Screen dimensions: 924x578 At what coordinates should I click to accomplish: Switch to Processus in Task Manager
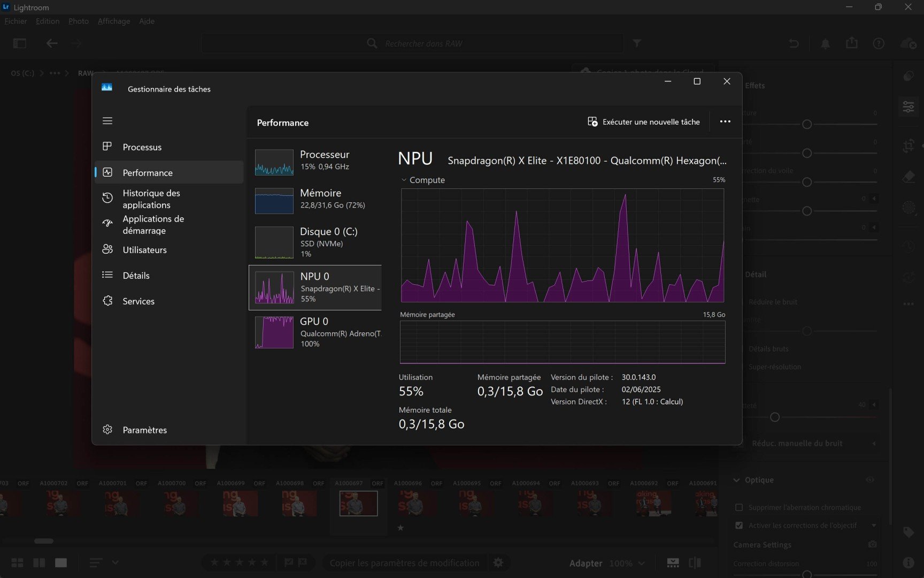pos(169,147)
